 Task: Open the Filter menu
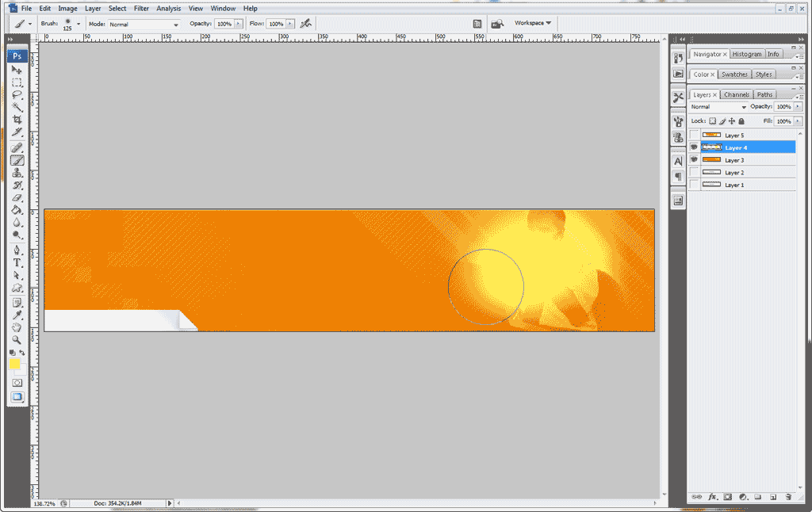pos(141,8)
